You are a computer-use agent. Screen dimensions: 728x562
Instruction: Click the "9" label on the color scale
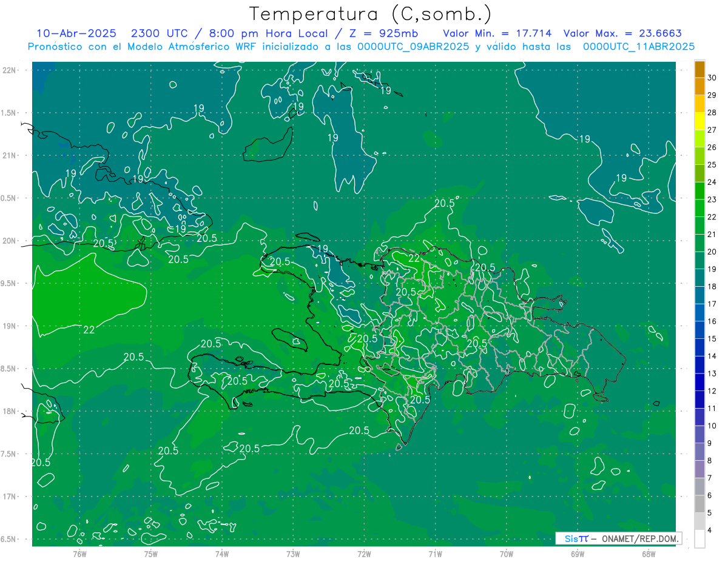click(x=710, y=443)
